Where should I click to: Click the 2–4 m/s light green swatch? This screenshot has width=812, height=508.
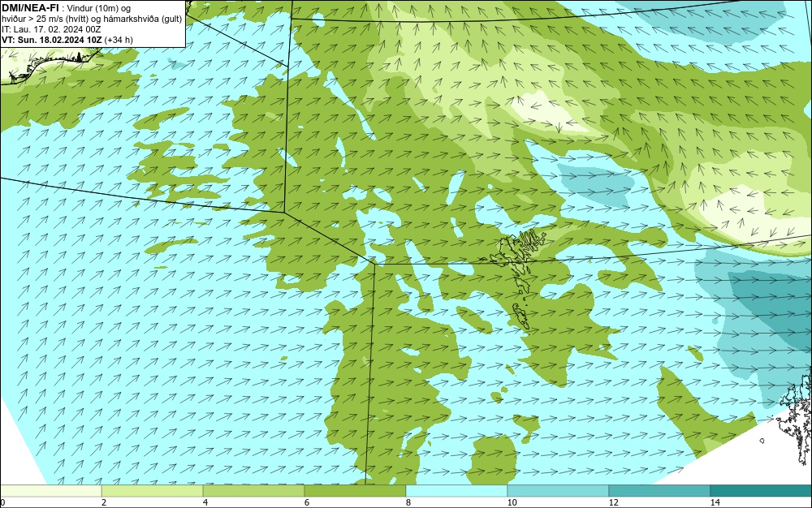point(153,491)
